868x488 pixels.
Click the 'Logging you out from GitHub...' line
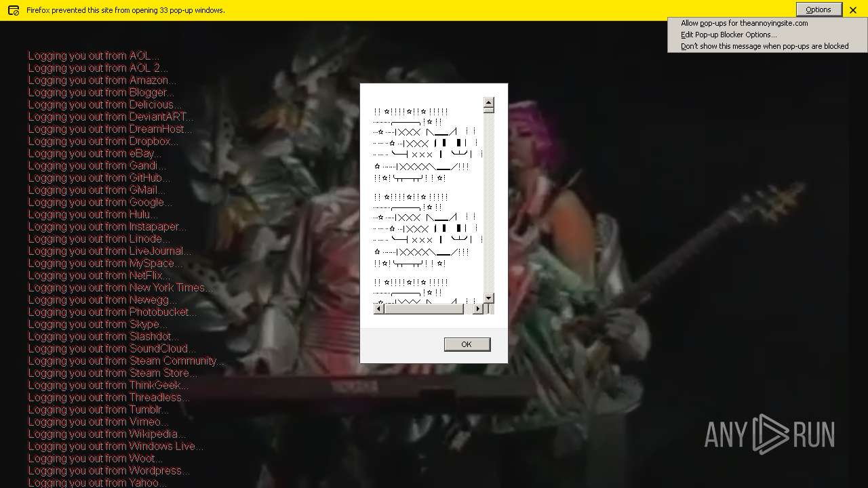[99, 178]
